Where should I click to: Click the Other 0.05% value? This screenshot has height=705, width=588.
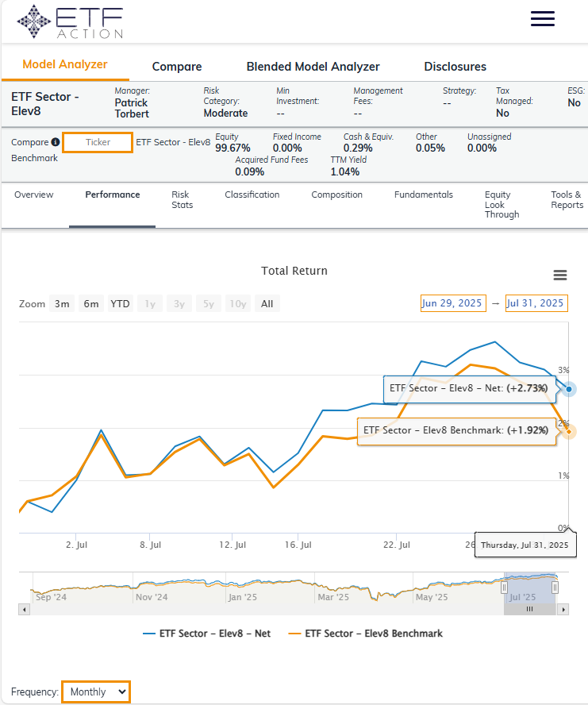[430, 148]
